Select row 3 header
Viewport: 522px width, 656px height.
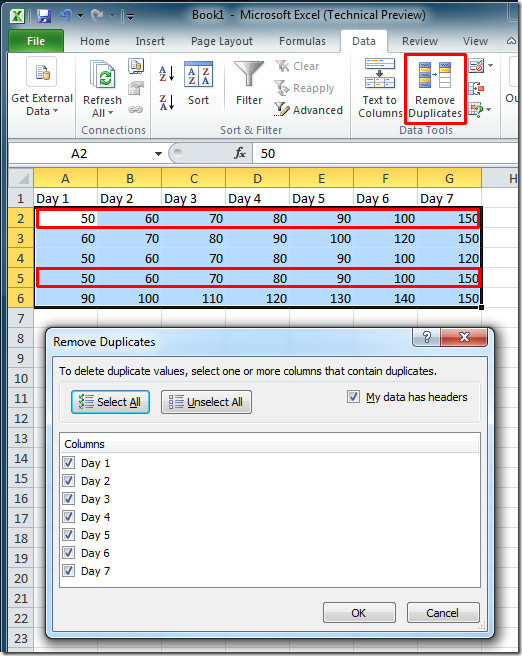pos(21,238)
